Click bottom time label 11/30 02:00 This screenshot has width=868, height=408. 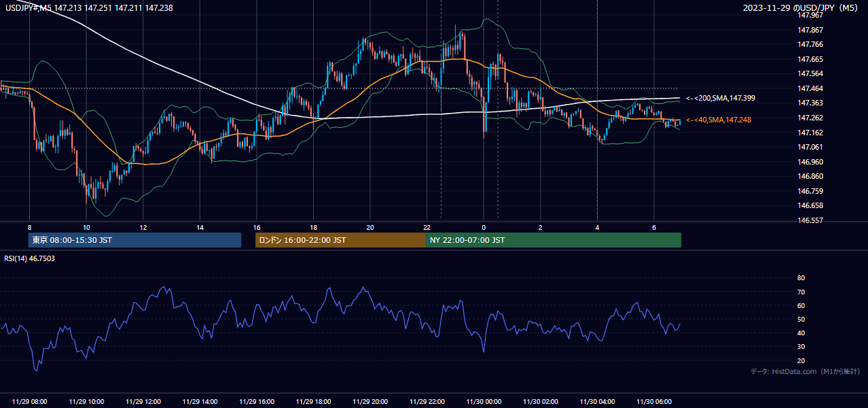pos(541,402)
